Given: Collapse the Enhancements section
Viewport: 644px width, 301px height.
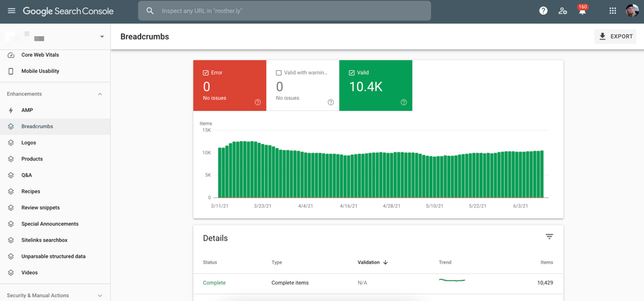Looking at the screenshot, I should pos(100,94).
